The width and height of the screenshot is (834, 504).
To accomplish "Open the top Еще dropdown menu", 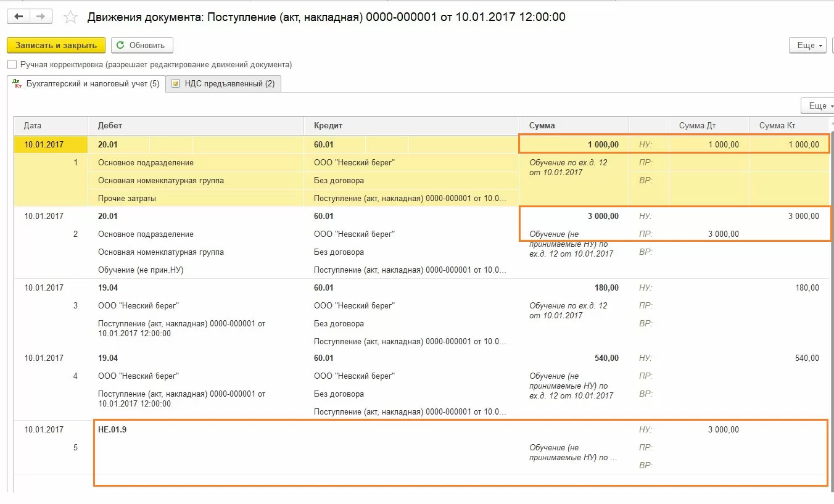I will pyautogui.click(x=807, y=45).
